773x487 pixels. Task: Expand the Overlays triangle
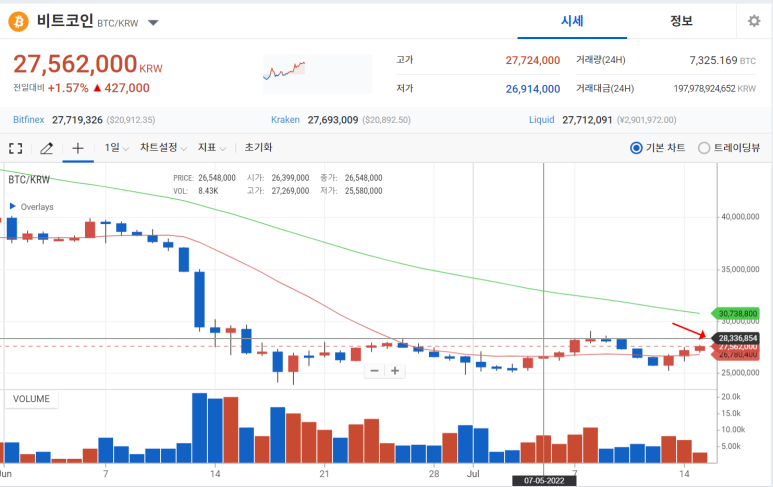click(13, 206)
